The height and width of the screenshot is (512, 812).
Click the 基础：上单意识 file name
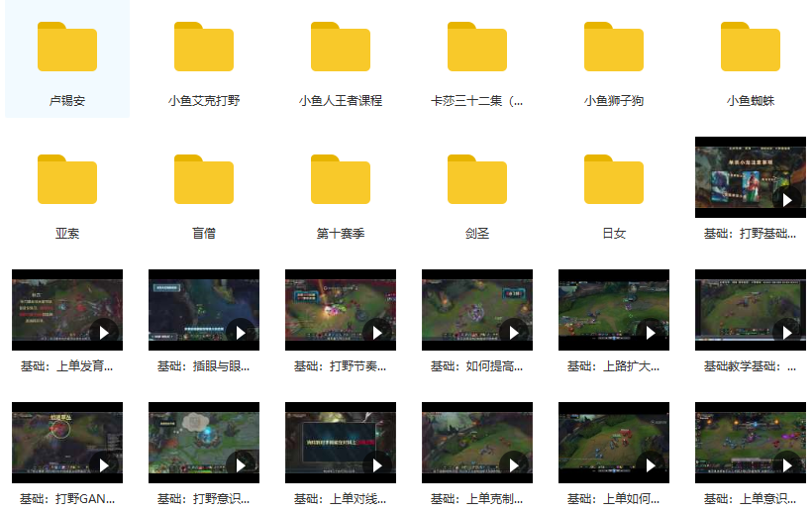tap(751, 499)
